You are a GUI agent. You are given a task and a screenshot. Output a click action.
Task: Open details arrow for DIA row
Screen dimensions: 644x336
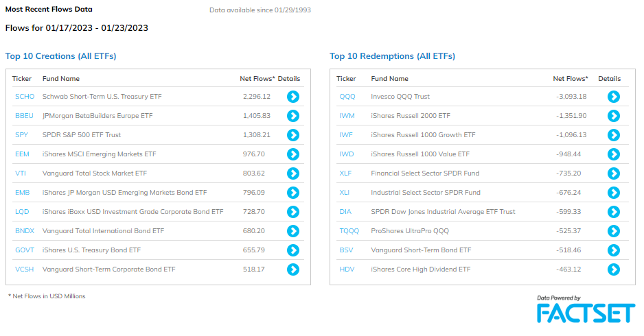pyautogui.click(x=614, y=212)
